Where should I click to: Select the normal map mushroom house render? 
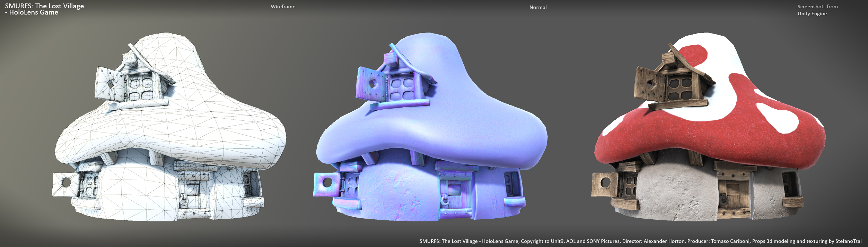pyautogui.click(x=430, y=127)
